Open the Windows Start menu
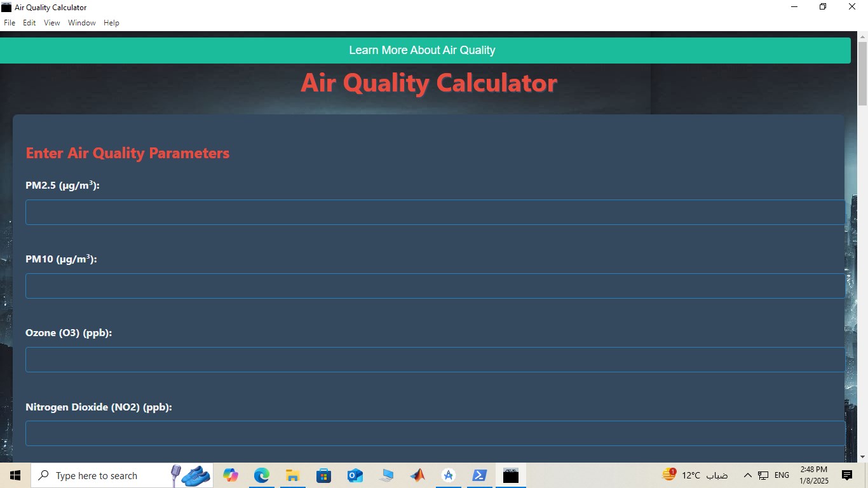This screenshot has height=488, width=868. [15, 475]
